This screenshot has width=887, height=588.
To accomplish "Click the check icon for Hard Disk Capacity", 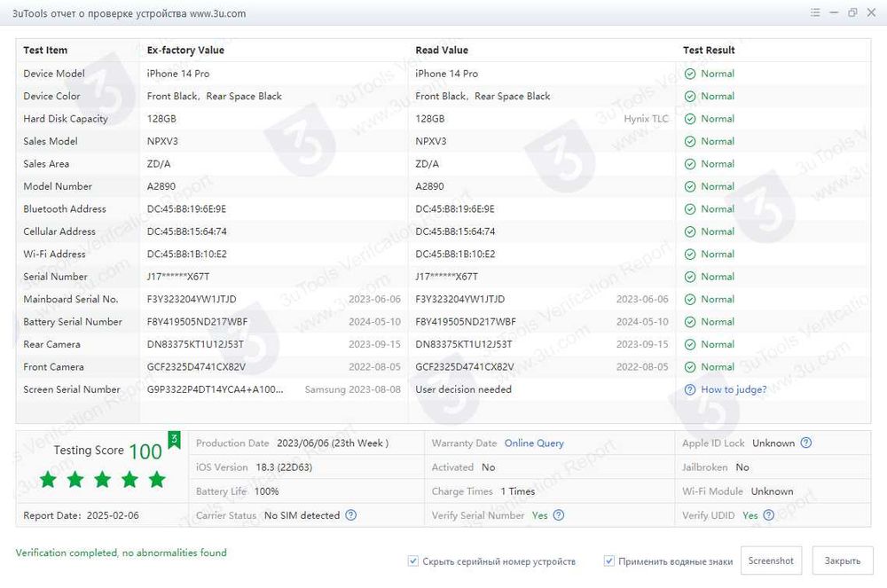I will pos(690,119).
